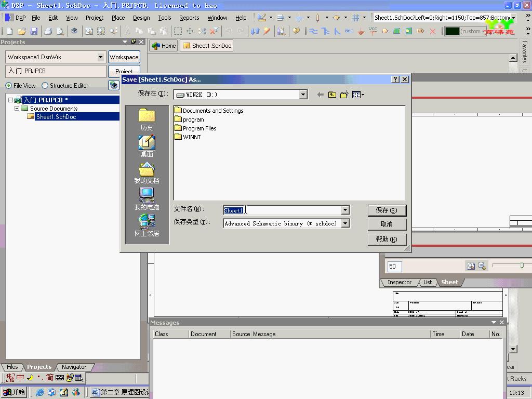The image size is (532, 399).
Task: Click the yellow question mark help icon
Action: coord(296,31)
